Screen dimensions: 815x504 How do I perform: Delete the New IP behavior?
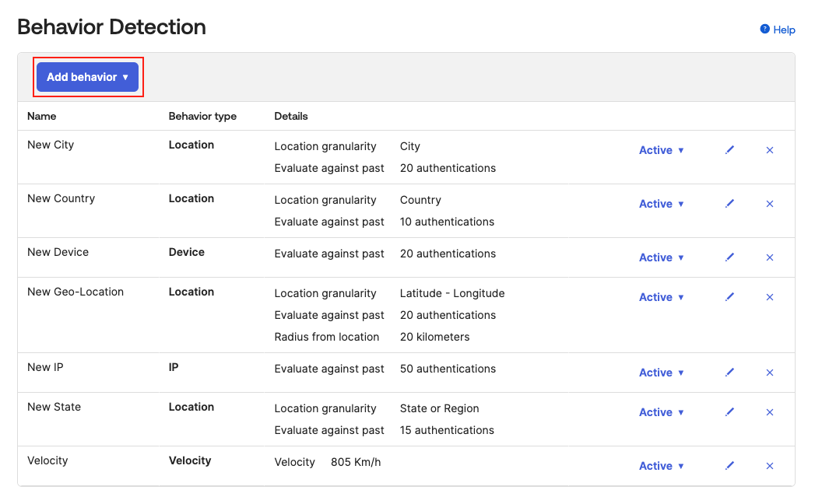coord(770,373)
